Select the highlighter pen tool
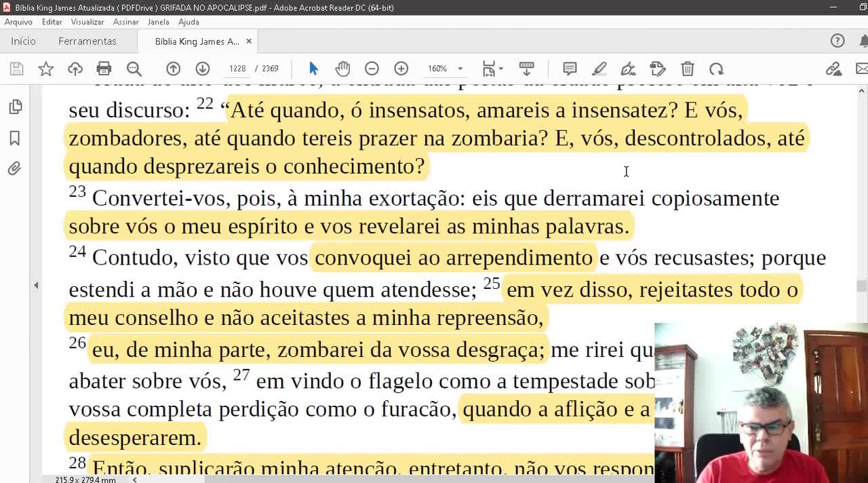This screenshot has height=483, width=868. [599, 69]
